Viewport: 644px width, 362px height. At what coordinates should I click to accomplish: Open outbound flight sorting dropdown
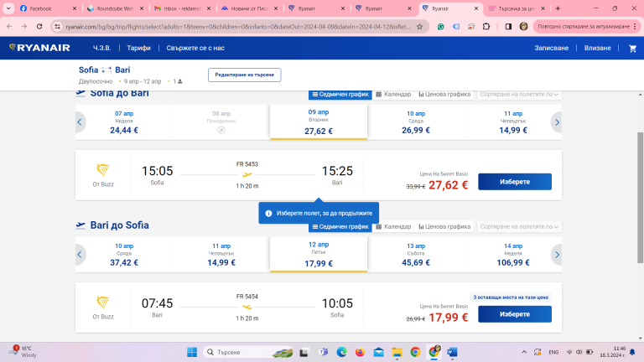tap(518, 95)
